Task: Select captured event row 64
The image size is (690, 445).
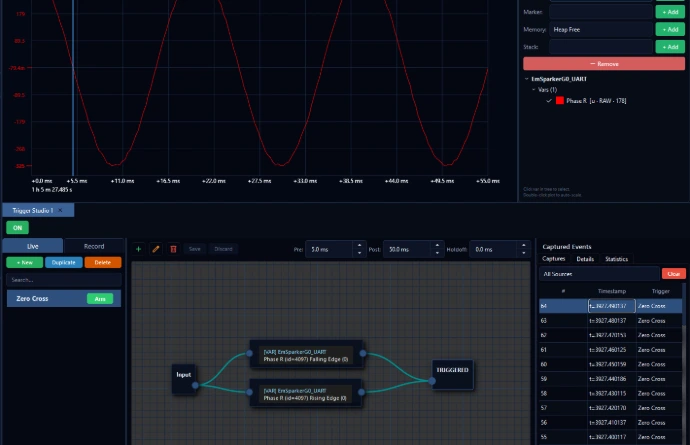Action: tap(610, 306)
